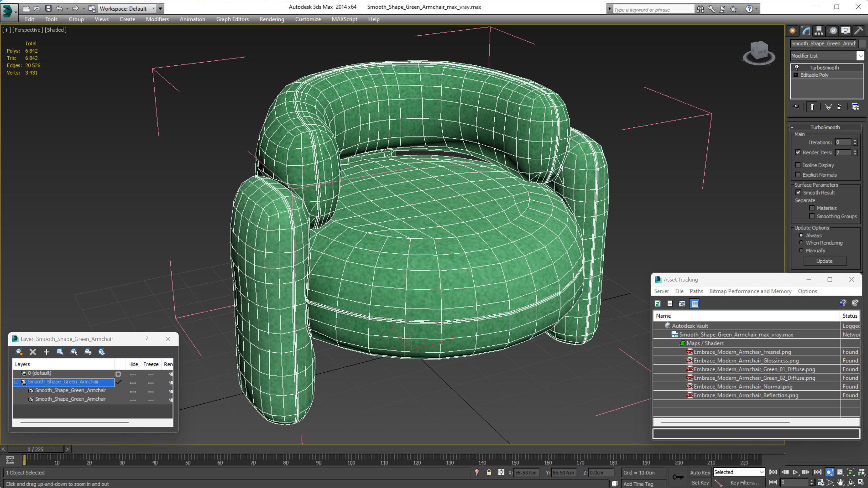
Task: Open the Utilities command panel tab
Action: click(x=859, y=31)
